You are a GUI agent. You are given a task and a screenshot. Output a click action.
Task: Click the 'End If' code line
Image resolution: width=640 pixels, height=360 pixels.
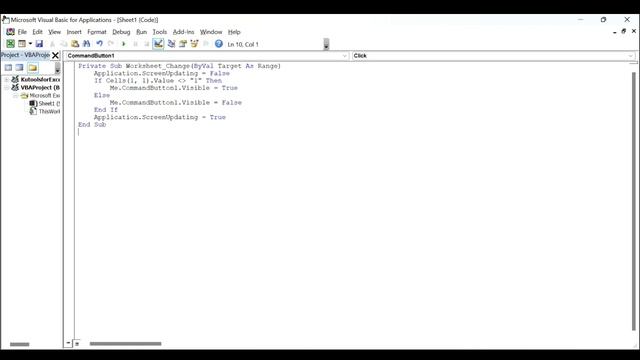click(x=106, y=110)
